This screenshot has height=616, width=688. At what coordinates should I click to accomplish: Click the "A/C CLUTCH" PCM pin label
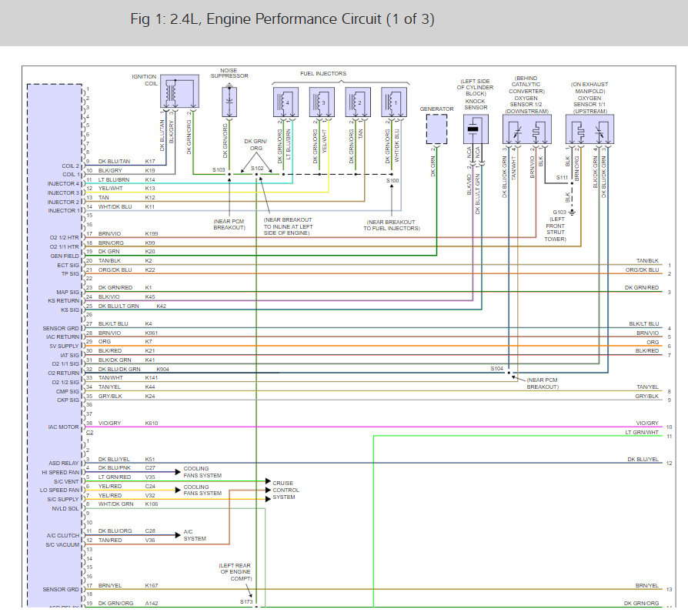click(63, 535)
